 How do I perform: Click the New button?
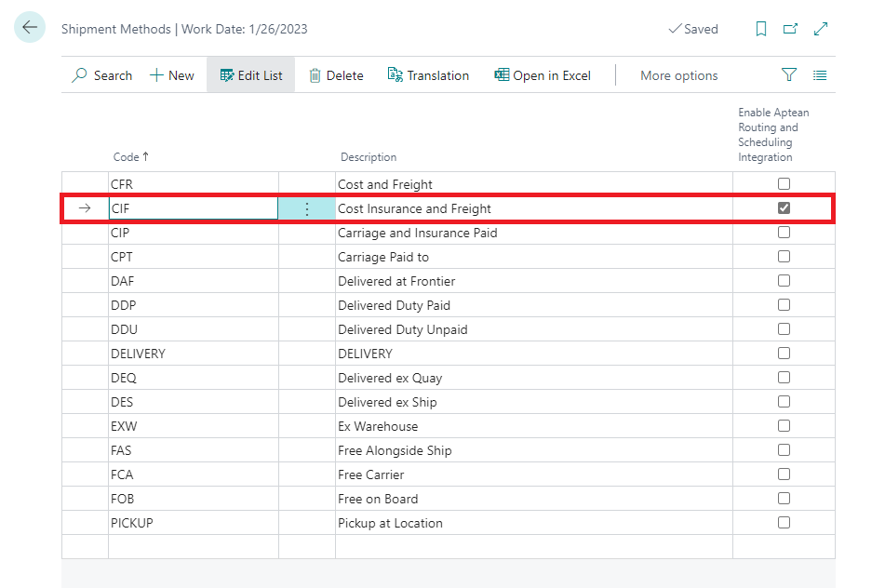(172, 75)
